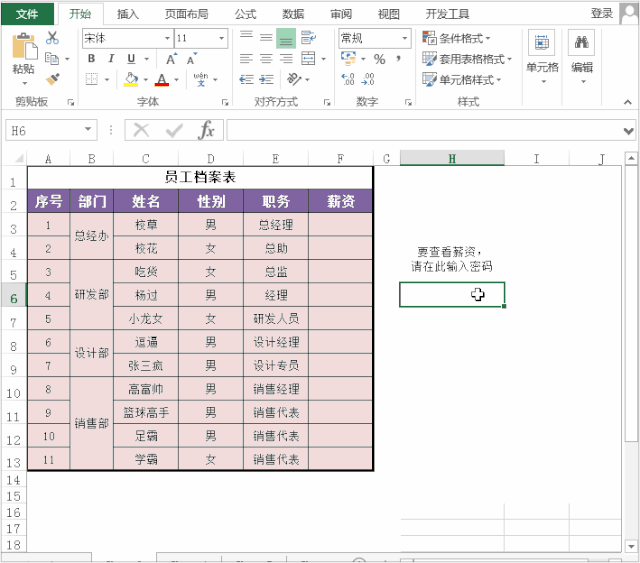Click the text orientation icon

[294, 79]
